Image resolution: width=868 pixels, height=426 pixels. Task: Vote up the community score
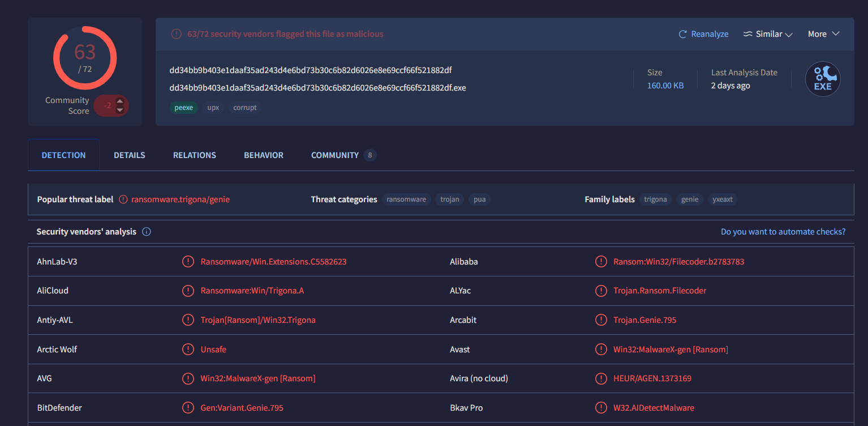pyautogui.click(x=120, y=101)
